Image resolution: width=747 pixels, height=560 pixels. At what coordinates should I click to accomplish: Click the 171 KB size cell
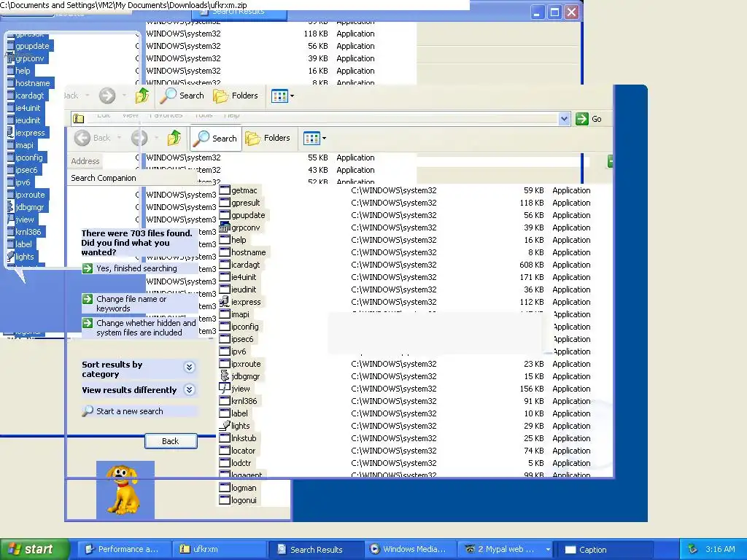pos(531,277)
